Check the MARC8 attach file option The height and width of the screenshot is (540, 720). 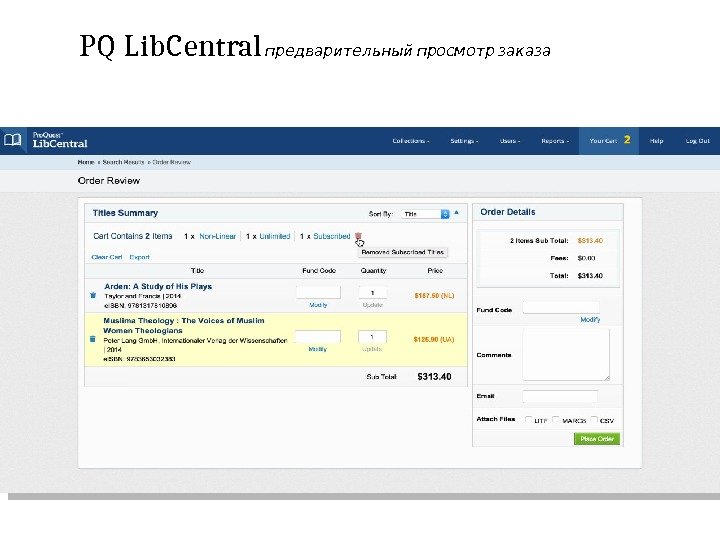pyautogui.click(x=556, y=420)
